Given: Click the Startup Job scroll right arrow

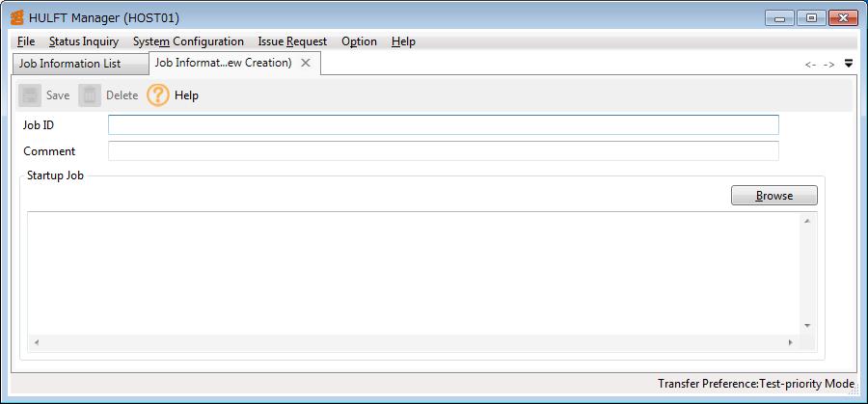Looking at the screenshot, I should point(791,342).
